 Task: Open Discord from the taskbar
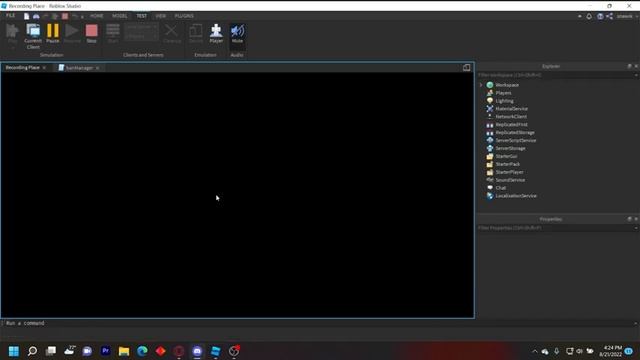(197, 351)
